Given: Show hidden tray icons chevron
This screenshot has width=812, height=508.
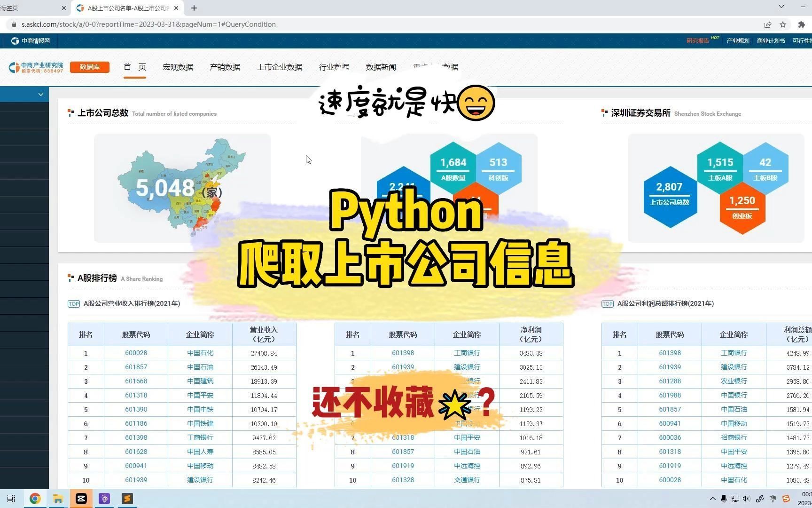Looking at the screenshot, I should (712, 499).
